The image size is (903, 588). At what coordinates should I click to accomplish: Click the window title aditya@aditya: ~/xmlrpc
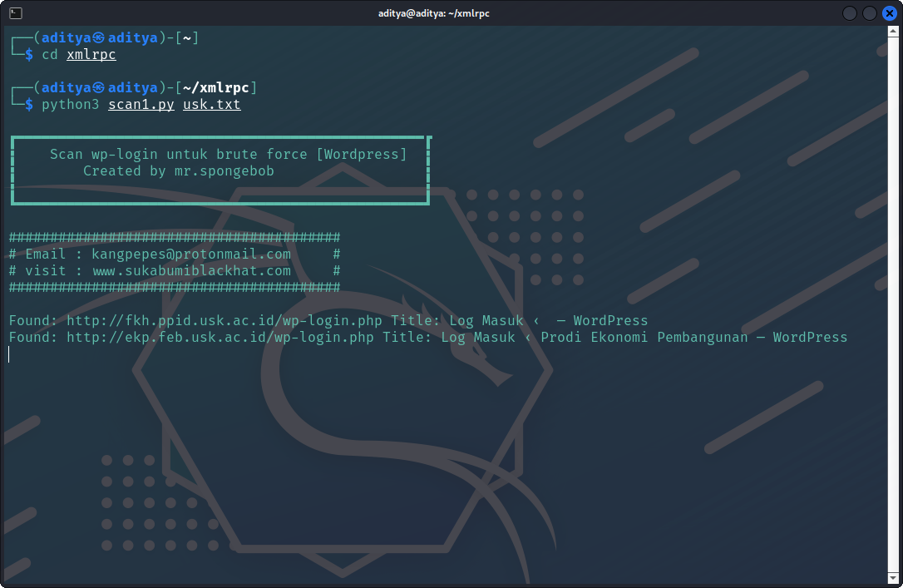[434, 13]
